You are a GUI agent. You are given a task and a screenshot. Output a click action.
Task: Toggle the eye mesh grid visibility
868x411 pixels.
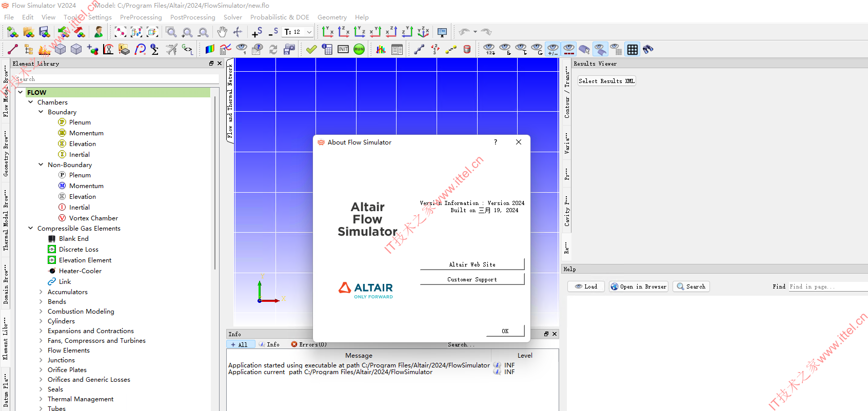click(x=616, y=49)
